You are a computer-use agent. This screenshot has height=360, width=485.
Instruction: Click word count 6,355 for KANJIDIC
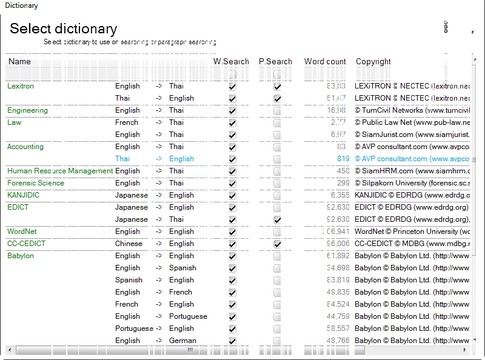(340, 195)
